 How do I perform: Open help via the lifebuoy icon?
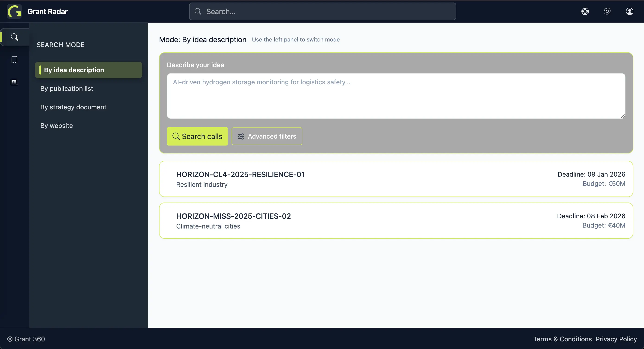pyautogui.click(x=585, y=11)
